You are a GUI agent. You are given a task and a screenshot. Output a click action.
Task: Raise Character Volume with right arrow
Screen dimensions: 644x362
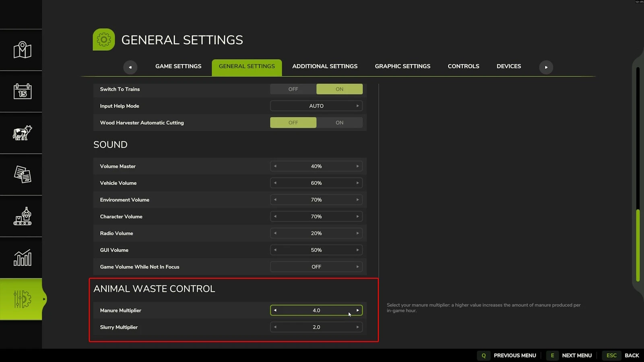[x=357, y=216]
